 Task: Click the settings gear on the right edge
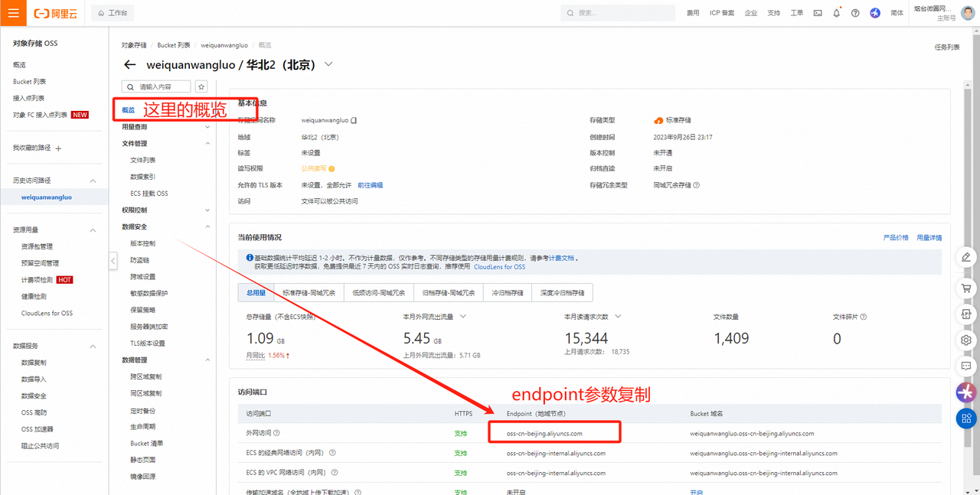point(965,340)
